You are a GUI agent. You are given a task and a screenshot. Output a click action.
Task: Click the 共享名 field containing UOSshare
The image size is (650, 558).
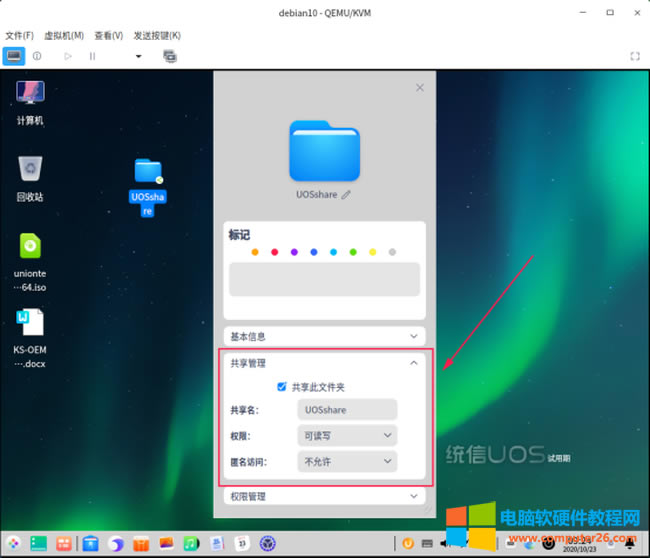pos(347,410)
